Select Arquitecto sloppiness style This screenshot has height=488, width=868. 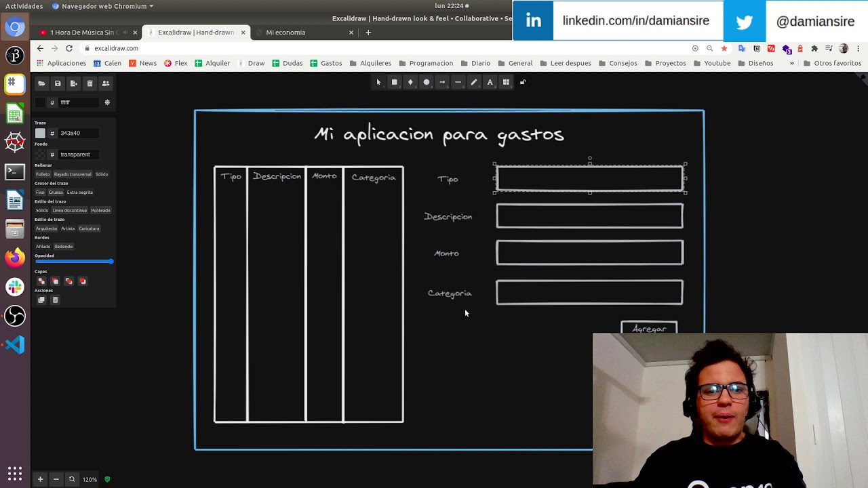pyautogui.click(x=47, y=228)
